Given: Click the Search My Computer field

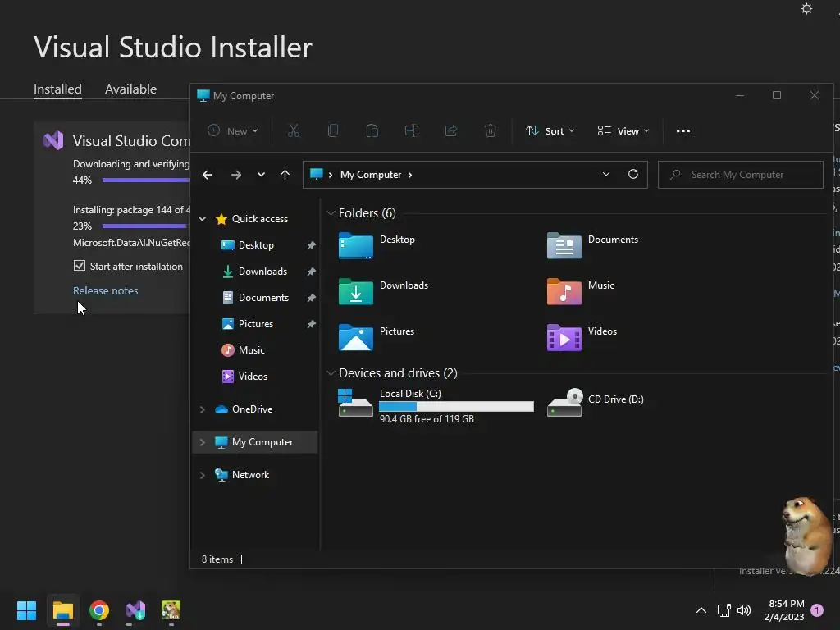Looking at the screenshot, I should tap(741, 175).
